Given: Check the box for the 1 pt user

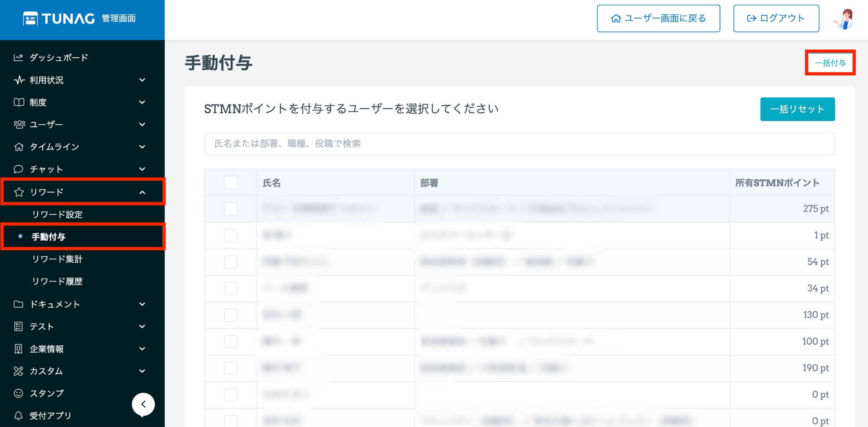Looking at the screenshot, I should point(231,235).
